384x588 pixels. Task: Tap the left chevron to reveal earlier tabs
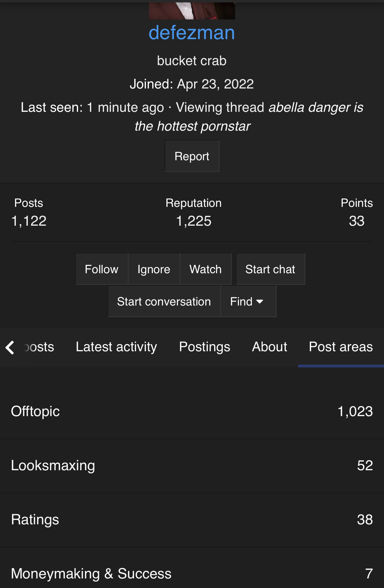[x=10, y=347]
